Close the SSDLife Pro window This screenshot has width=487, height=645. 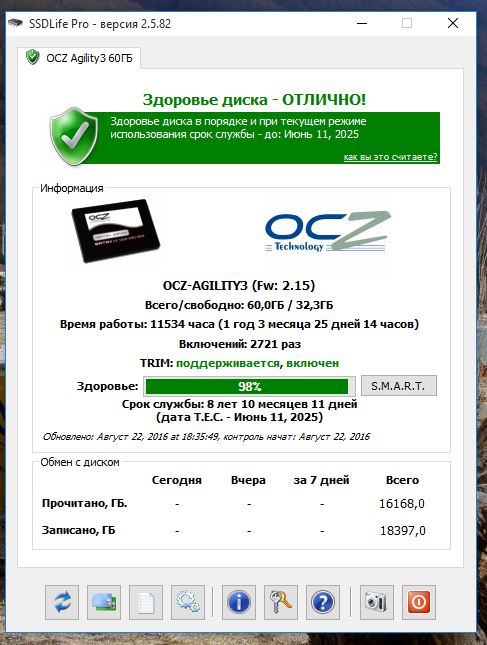click(453, 23)
